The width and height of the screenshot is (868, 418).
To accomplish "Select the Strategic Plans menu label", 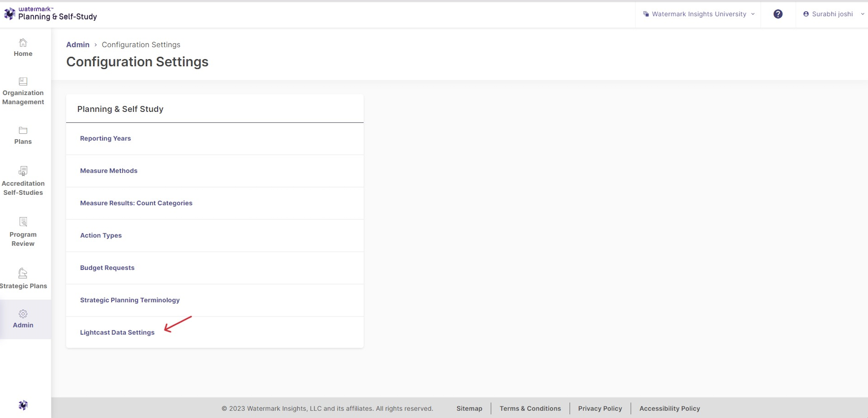I will pyautogui.click(x=23, y=286).
